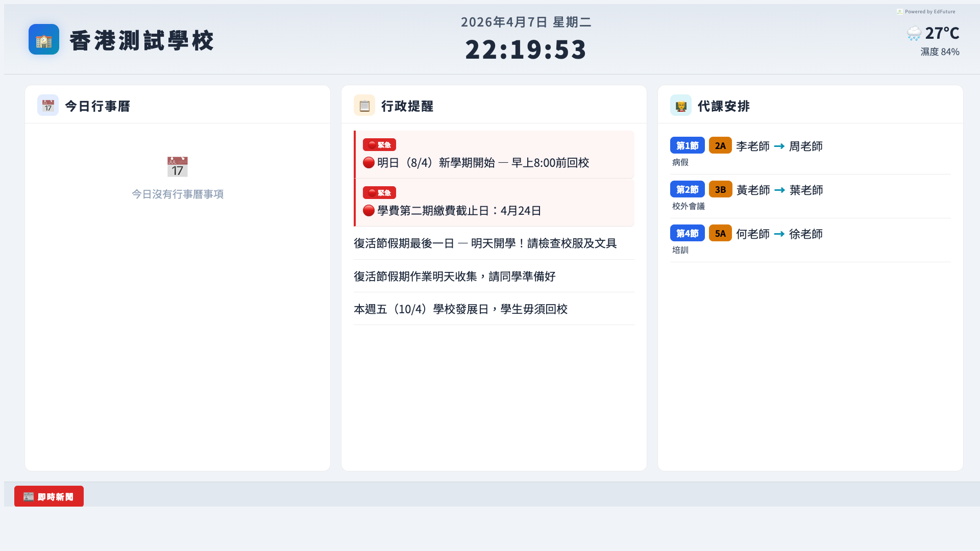Click the clipboard icon beside 行政提醒
The image size is (980, 551).
point(364,106)
